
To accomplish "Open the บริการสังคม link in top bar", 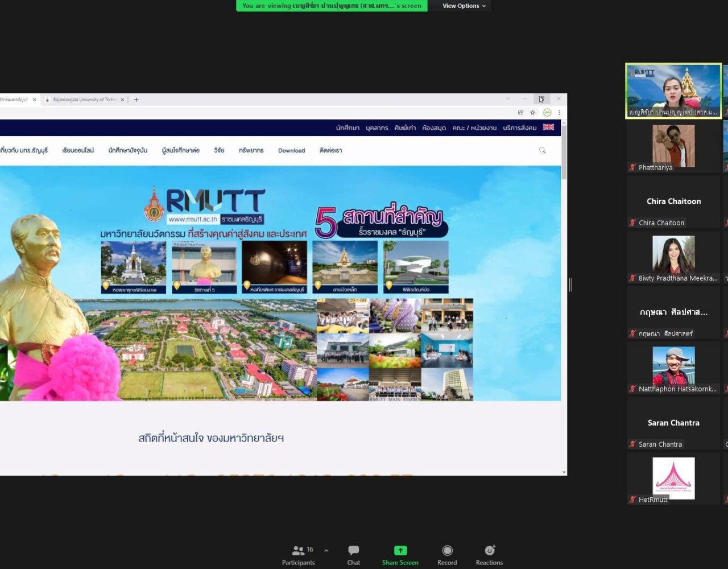I will click(x=520, y=128).
